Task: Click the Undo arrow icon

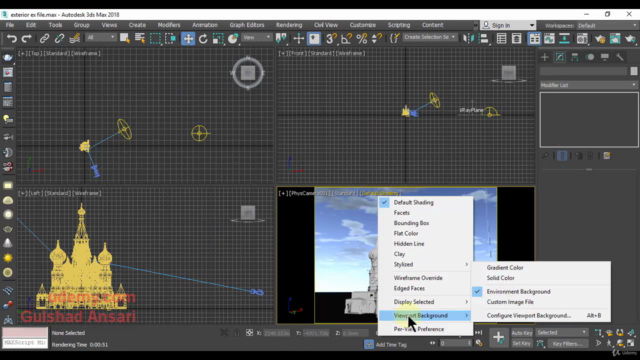Action: point(11,38)
